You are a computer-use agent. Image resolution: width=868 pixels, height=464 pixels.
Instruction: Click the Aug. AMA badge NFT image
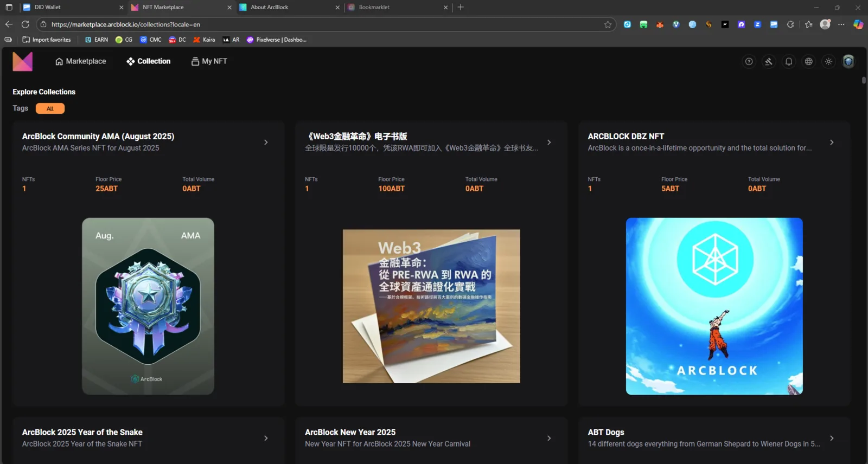(x=148, y=306)
